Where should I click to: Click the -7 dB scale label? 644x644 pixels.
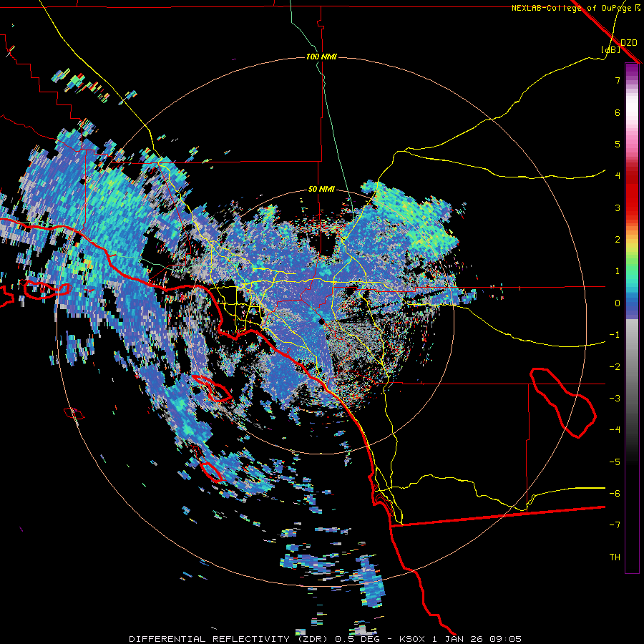point(615,525)
